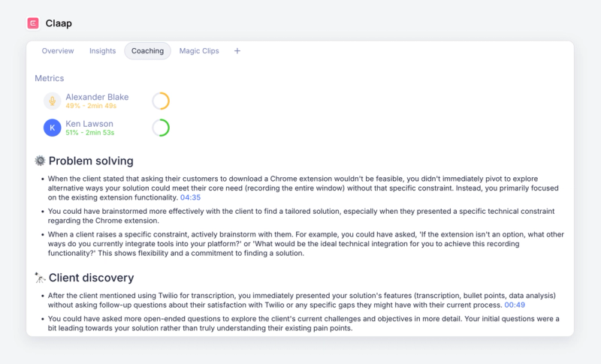The image size is (601, 364).
Task: Click Ken Lawson's blue K avatar
Action: tap(52, 128)
